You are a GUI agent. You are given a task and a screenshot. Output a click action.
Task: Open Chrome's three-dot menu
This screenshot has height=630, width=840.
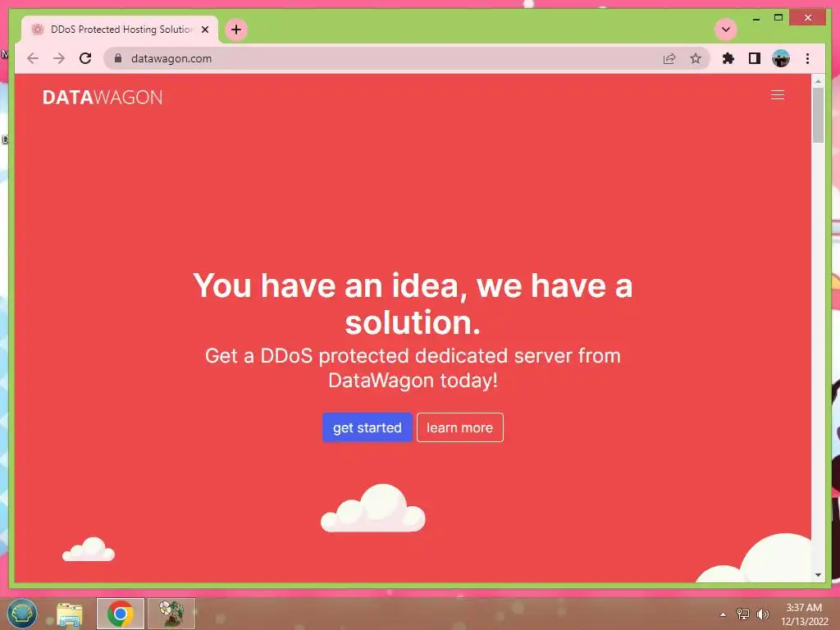807,58
